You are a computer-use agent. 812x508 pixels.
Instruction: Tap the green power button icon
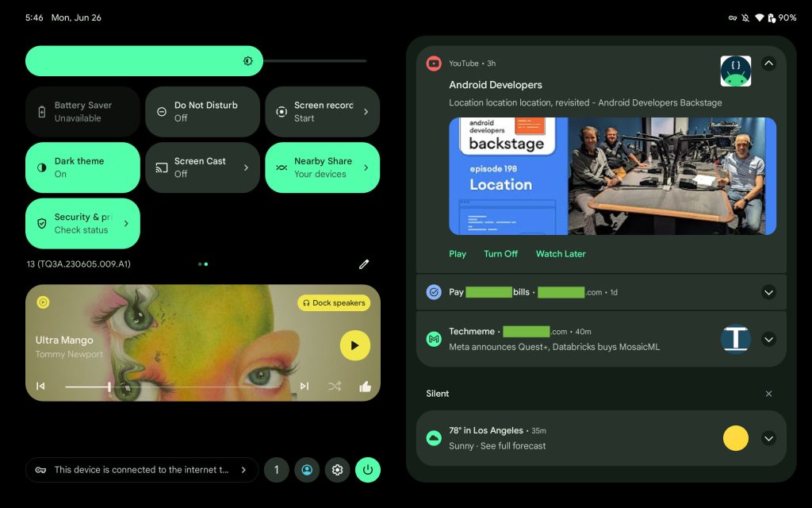pyautogui.click(x=367, y=470)
